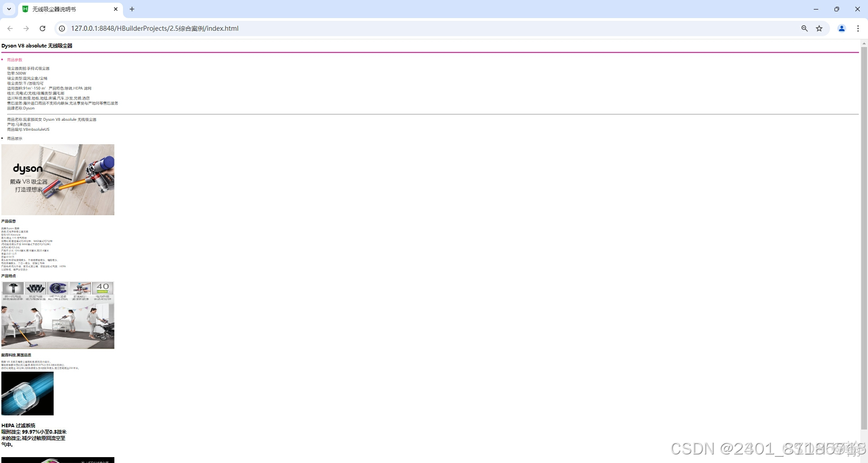
Task: Open the Chrome three-dot menu
Action: [x=858, y=28]
